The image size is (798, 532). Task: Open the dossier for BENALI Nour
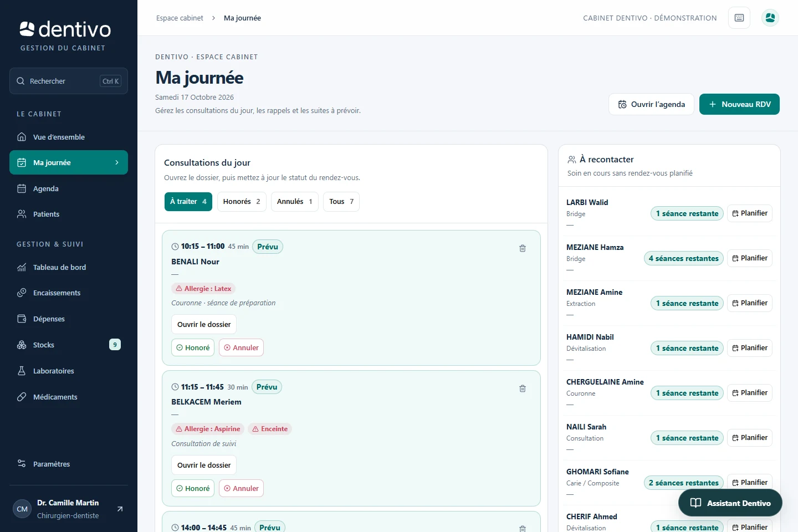(x=204, y=324)
